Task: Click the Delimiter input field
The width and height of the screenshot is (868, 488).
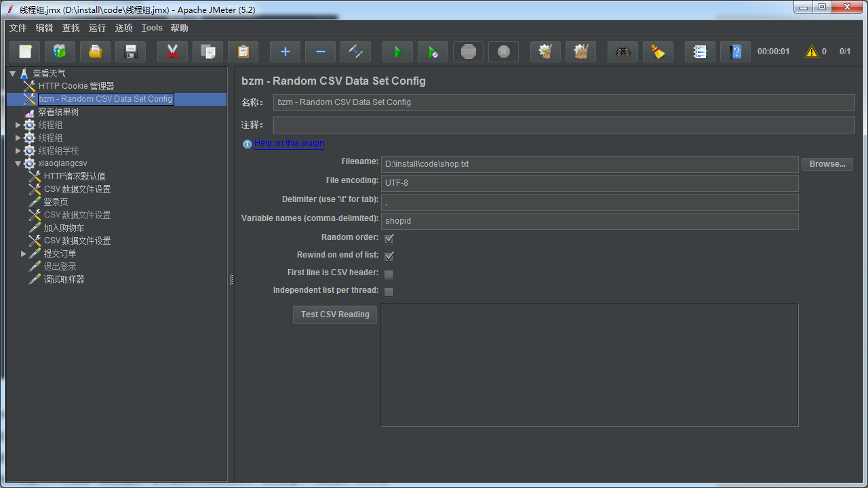Action: tap(589, 202)
